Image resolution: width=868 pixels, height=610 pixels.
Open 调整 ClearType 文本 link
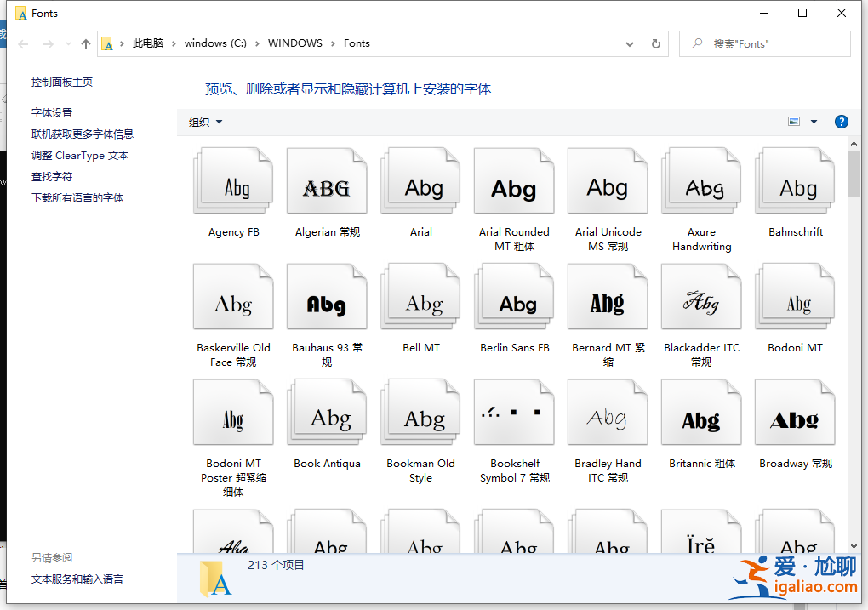tap(80, 155)
